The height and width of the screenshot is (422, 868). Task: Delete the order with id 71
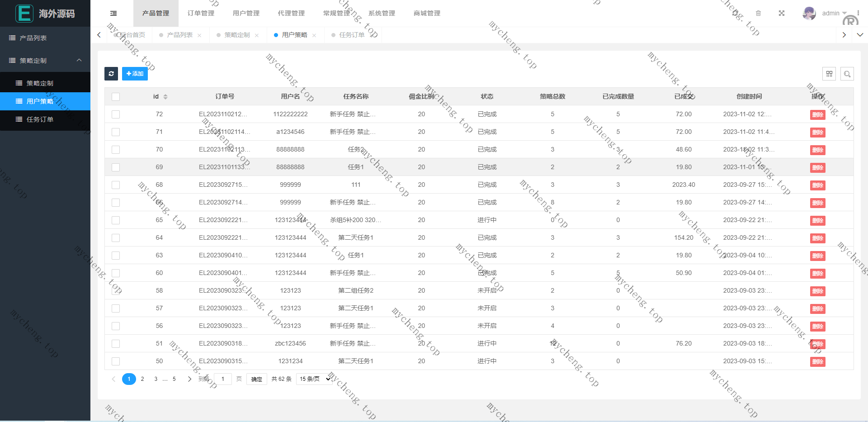[x=817, y=133]
